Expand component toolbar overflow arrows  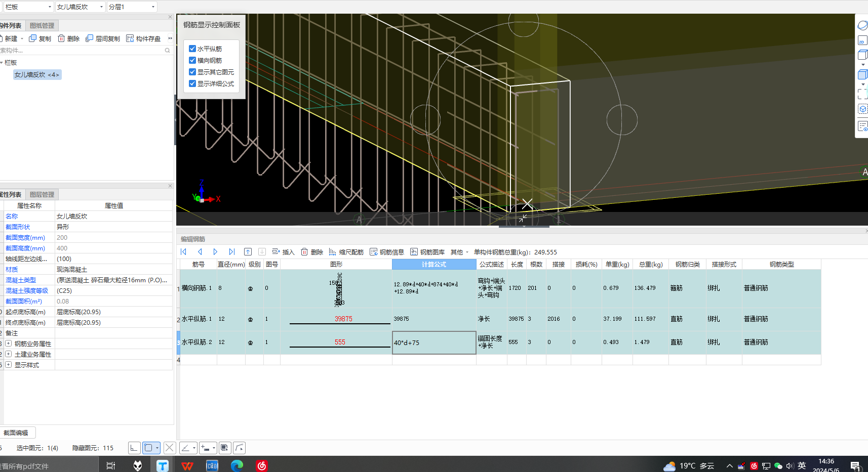pyautogui.click(x=170, y=38)
